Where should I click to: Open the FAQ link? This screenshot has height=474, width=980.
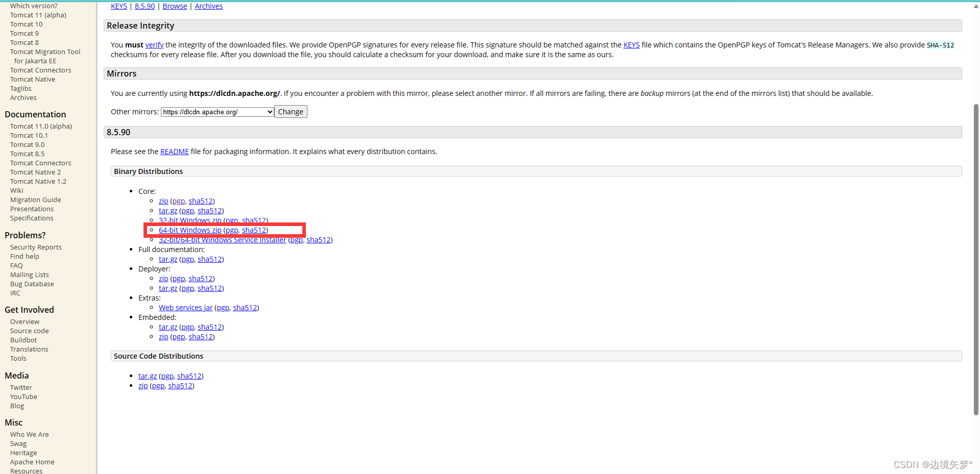(16, 266)
